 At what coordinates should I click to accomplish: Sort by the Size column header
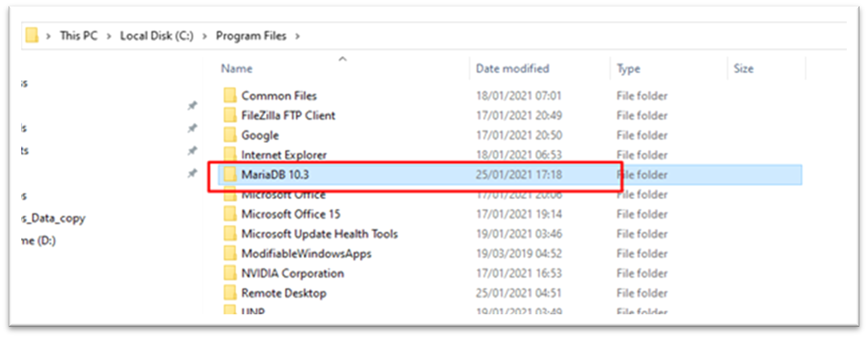(x=743, y=68)
